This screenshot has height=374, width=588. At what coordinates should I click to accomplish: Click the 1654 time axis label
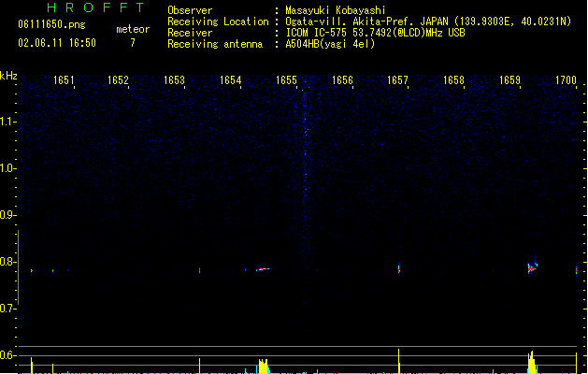click(x=230, y=80)
